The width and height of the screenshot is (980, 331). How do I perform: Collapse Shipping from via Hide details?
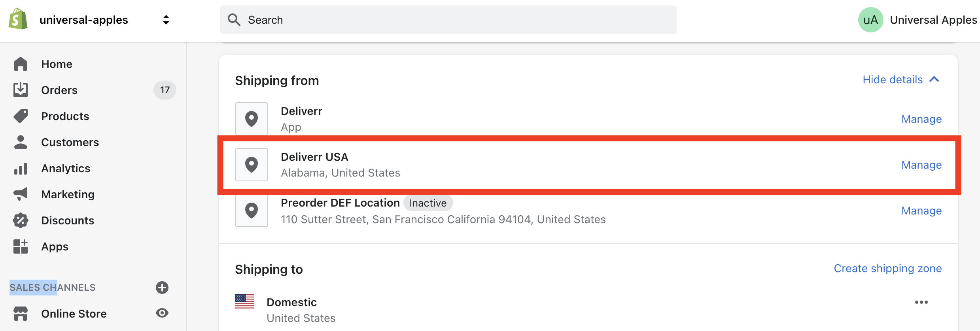click(x=901, y=79)
